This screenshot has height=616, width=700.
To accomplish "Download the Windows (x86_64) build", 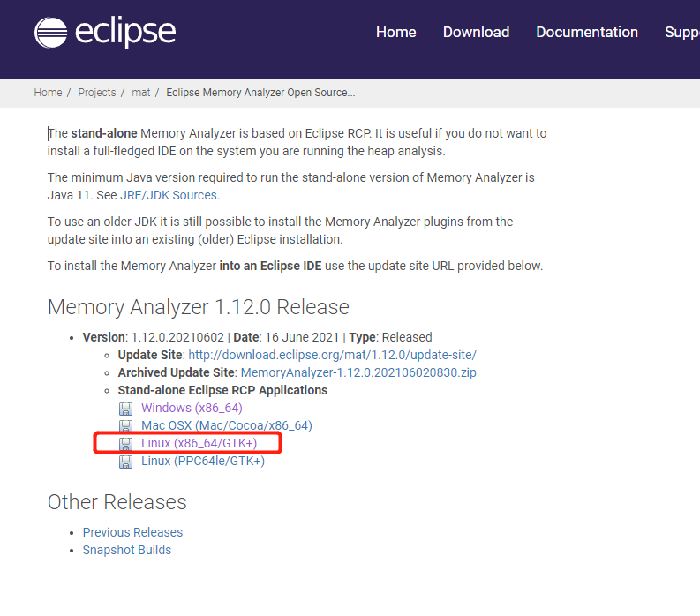I will pos(192,408).
